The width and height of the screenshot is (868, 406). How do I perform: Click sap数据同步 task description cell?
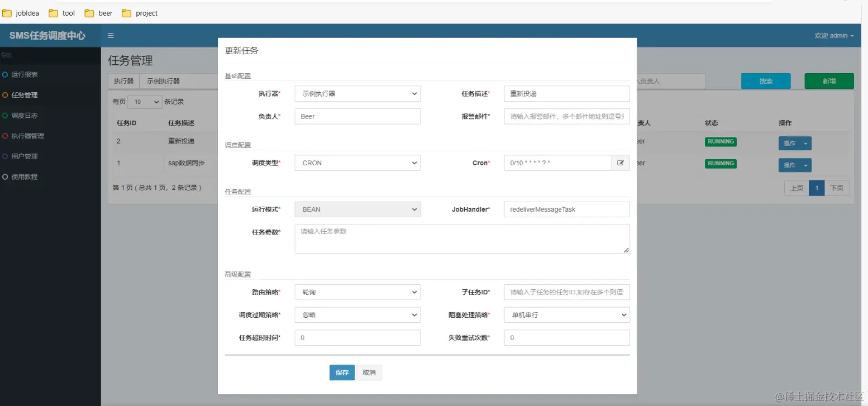click(x=187, y=163)
